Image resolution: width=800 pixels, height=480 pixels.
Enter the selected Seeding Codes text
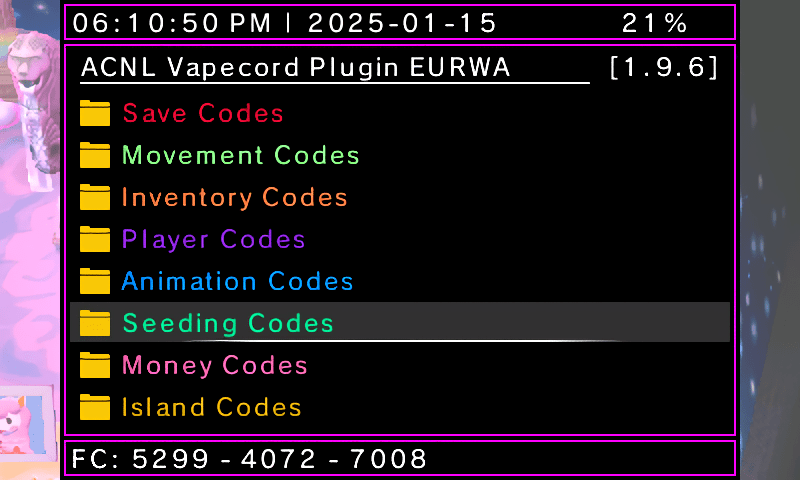(228, 324)
